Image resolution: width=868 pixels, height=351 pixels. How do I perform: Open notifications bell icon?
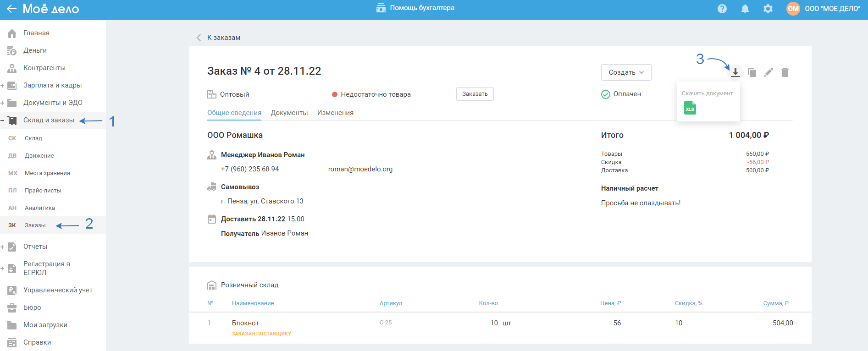(x=745, y=9)
